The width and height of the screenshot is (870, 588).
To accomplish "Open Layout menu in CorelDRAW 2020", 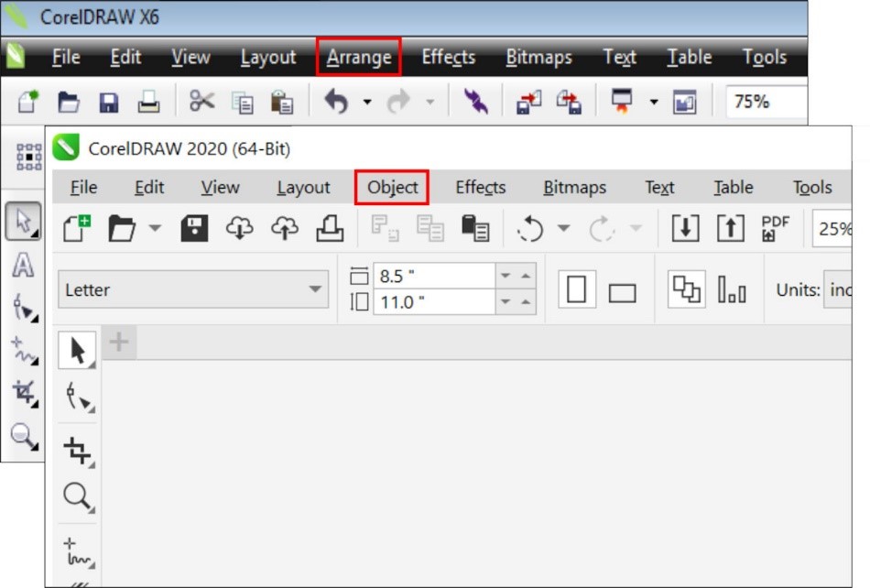I will (303, 188).
